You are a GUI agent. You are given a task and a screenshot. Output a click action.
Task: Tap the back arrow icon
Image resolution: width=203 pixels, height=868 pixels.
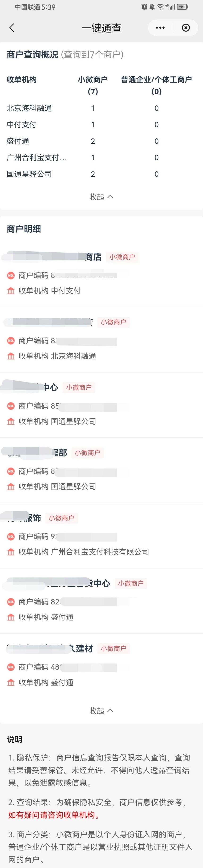click(x=12, y=28)
